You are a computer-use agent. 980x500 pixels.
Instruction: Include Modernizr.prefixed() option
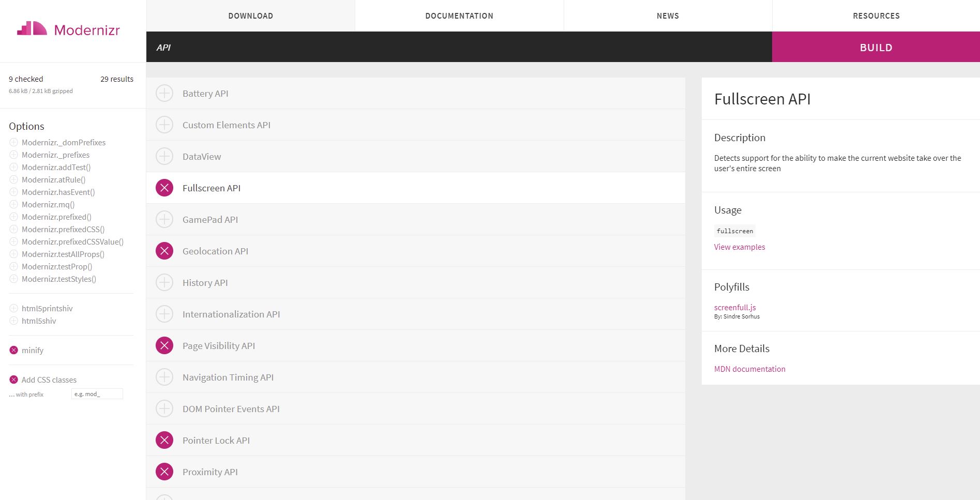coord(13,217)
